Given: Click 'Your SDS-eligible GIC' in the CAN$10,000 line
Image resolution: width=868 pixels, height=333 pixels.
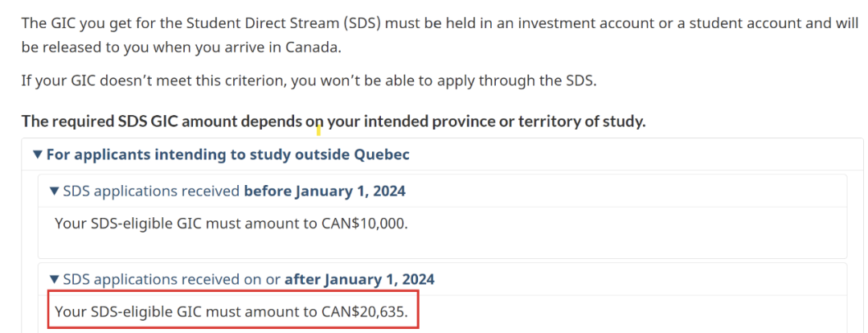Looking at the screenshot, I should click(x=129, y=224).
